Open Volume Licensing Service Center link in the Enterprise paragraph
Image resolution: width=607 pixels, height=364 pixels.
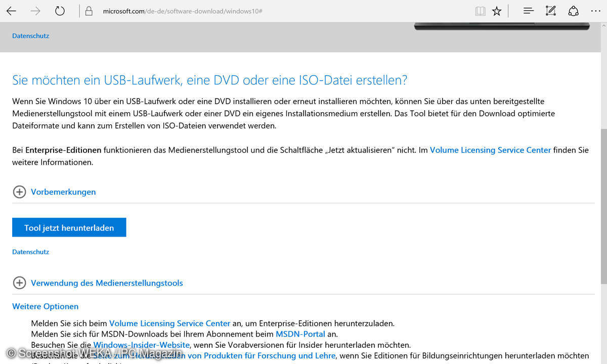point(490,150)
